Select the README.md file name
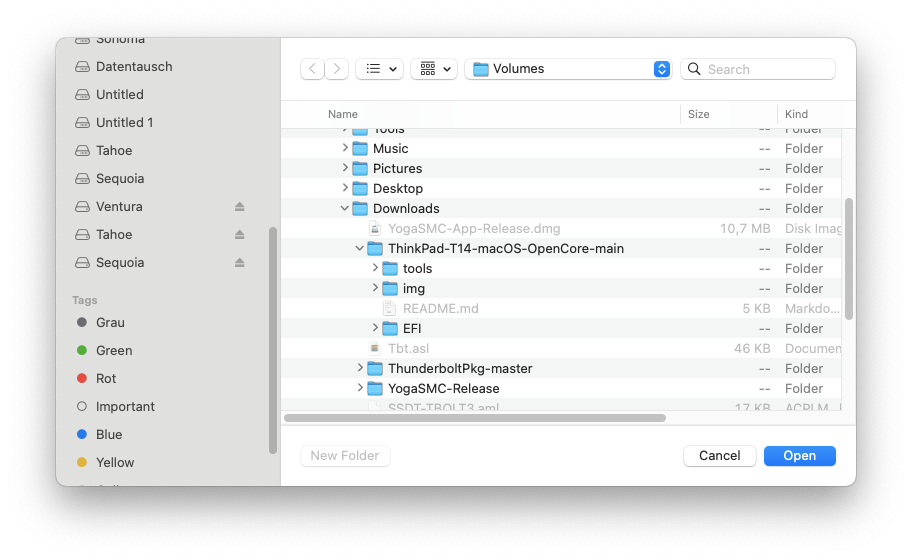Image resolution: width=912 pixels, height=560 pixels. pyautogui.click(x=441, y=308)
